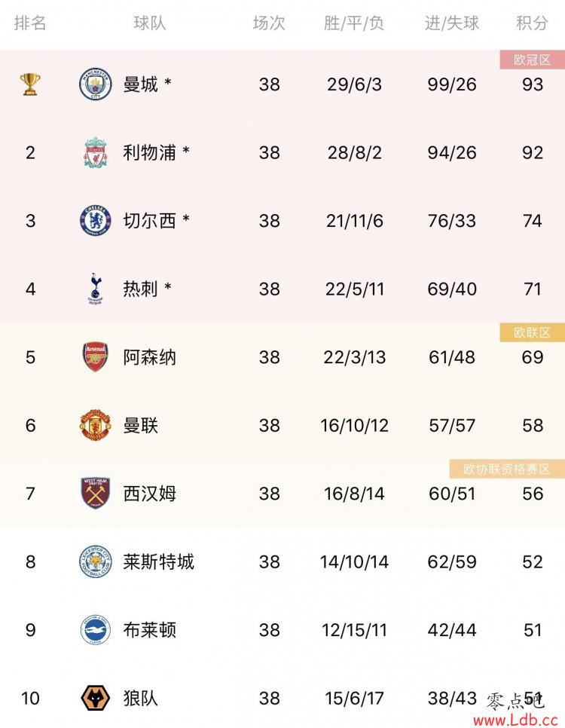Click the 欧冠区 zone label
Image resolution: width=565 pixels, height=728 pixels.
click(532, 60)
